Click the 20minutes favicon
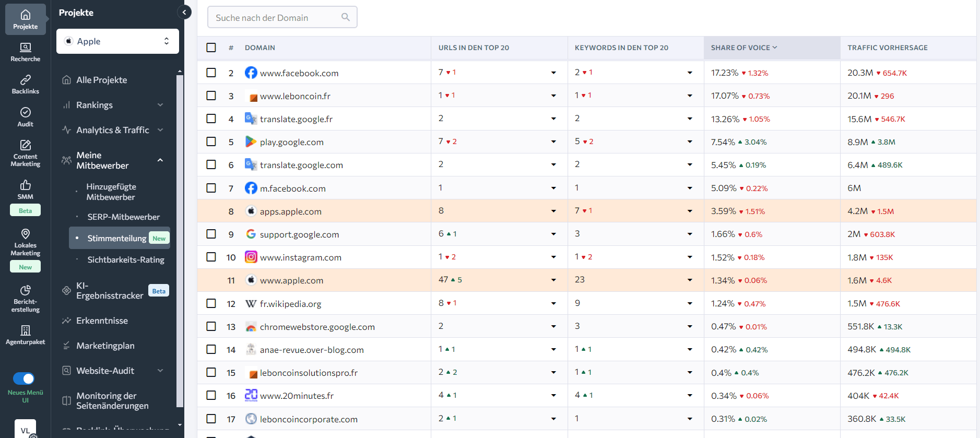Image resolution: width=980 pixels, height=438 pixels. pos(251,395)
